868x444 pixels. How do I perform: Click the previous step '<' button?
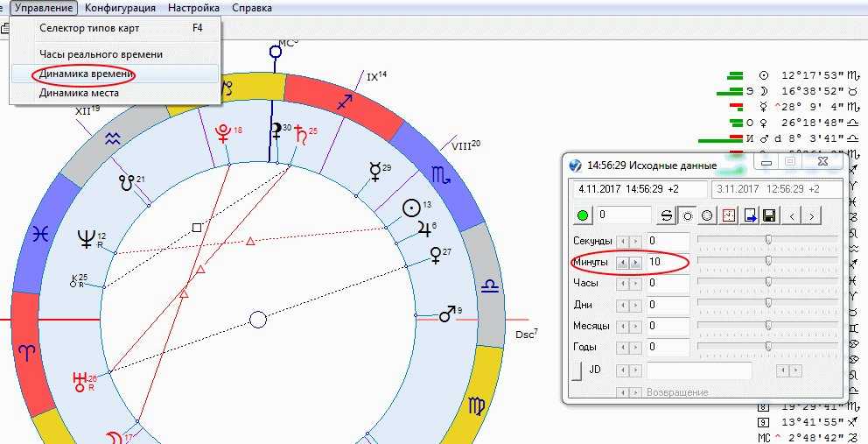(x=792, y=215)
